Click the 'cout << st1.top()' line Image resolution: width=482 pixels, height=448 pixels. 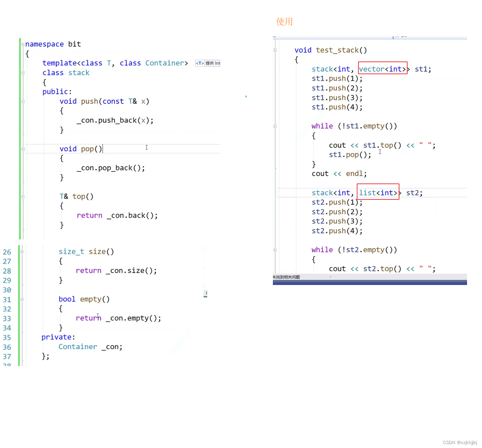pyautogui.click(x=382, y=145)
